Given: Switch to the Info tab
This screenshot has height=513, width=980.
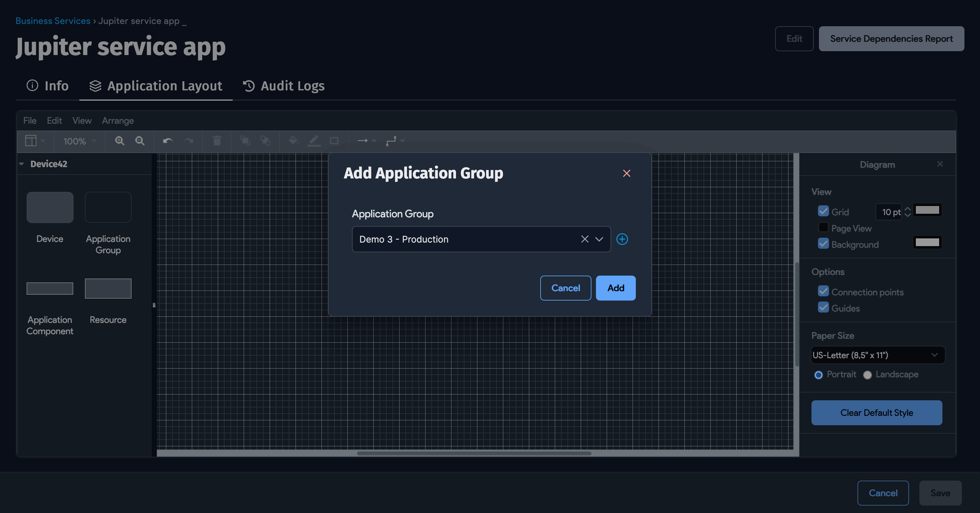Looking at the screenshot, I should point(48,86).
